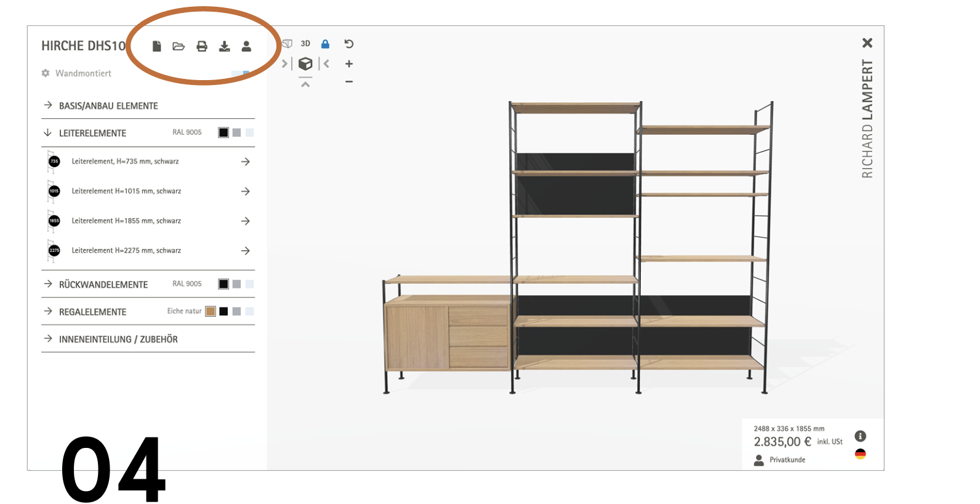Expand the INNENEINTEILUNG / ZUBEHÖR section
Screen dimensions: 980x504
(118, 339)
